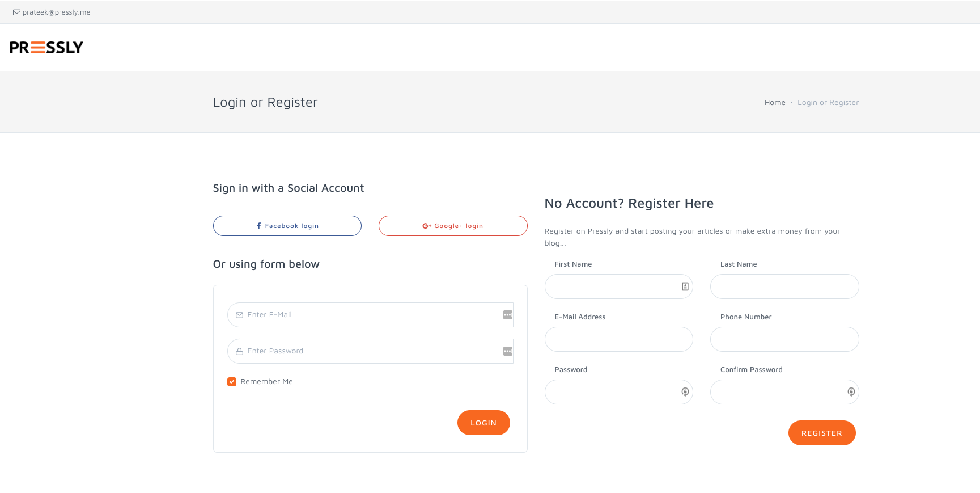The height and width of the screenshot is (493, 980).
Task: Focus the Last Name input field
Action: (x=784, y=286)
